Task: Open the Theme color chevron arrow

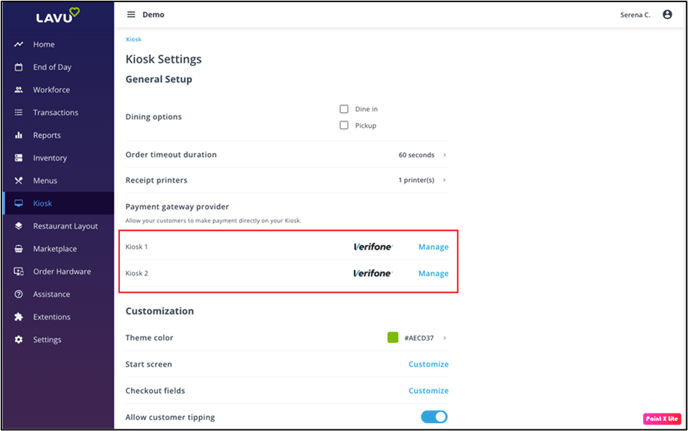Action: tap(444, 338)
